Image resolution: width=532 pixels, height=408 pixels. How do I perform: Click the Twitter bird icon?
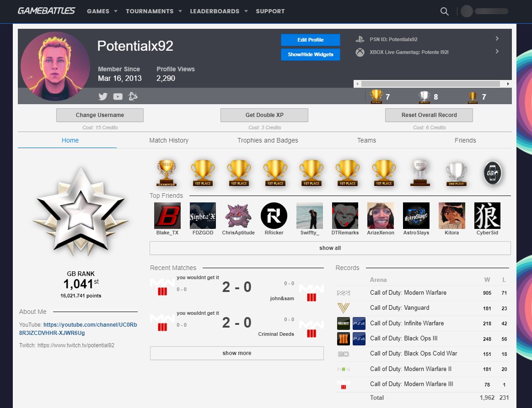[x=103, y=96]
